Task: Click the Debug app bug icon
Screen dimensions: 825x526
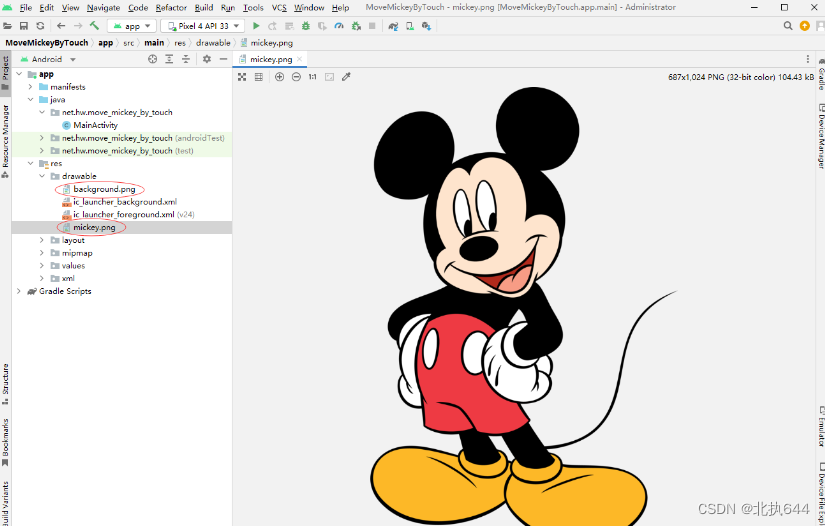Action: [304, 26]
